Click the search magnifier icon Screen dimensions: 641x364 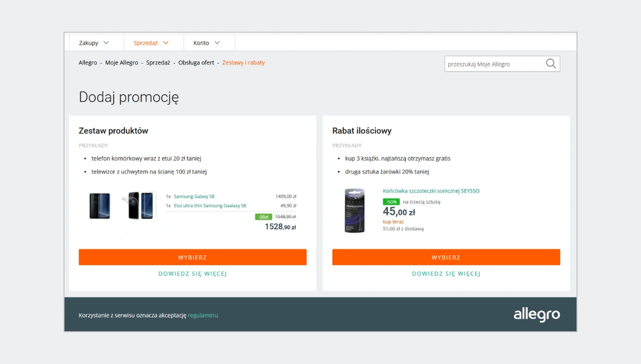tap(551, 64)
